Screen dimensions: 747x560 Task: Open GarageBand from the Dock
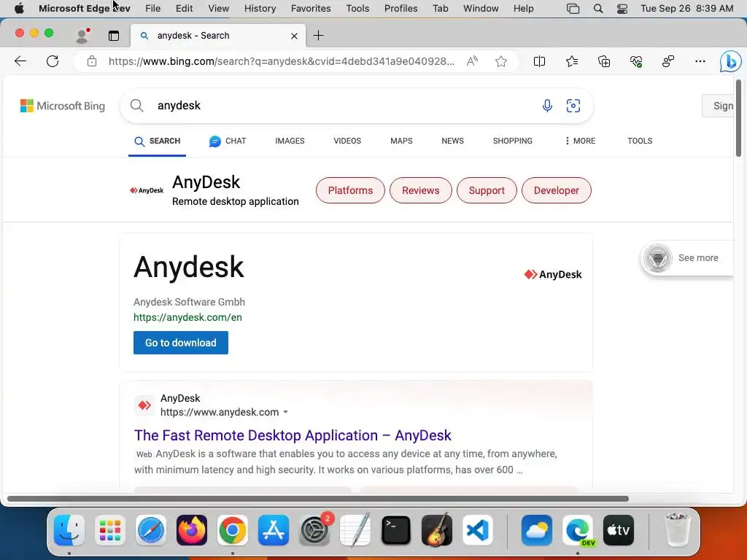tap(437, 529)
